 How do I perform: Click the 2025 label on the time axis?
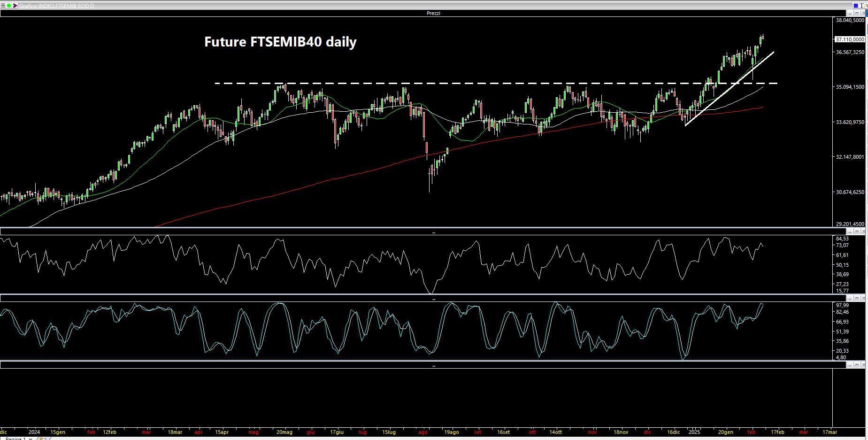(694, 432)
